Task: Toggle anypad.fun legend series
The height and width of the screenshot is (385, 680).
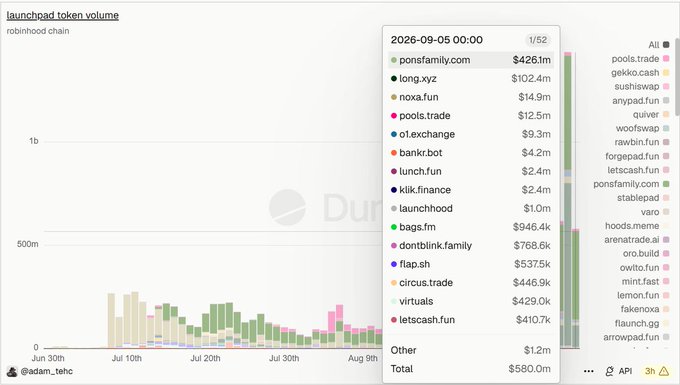Action: pyautogui.click(x=641, y=100)
